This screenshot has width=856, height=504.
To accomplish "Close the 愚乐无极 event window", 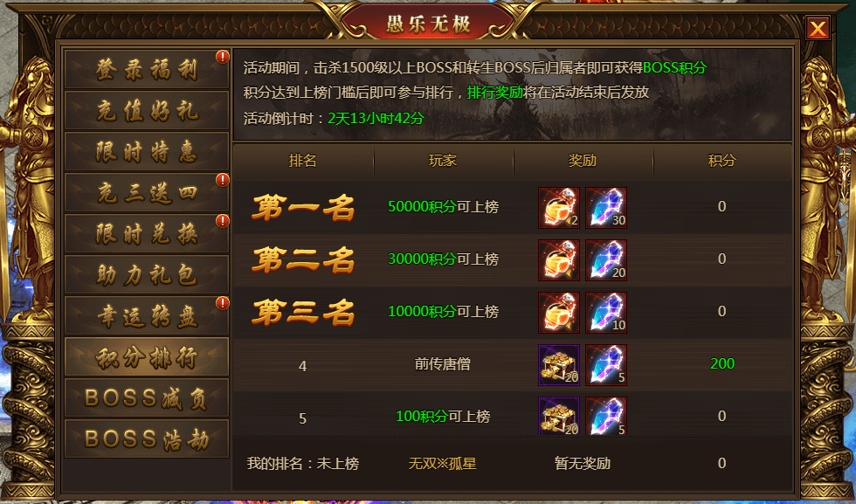I will point(818,28).
